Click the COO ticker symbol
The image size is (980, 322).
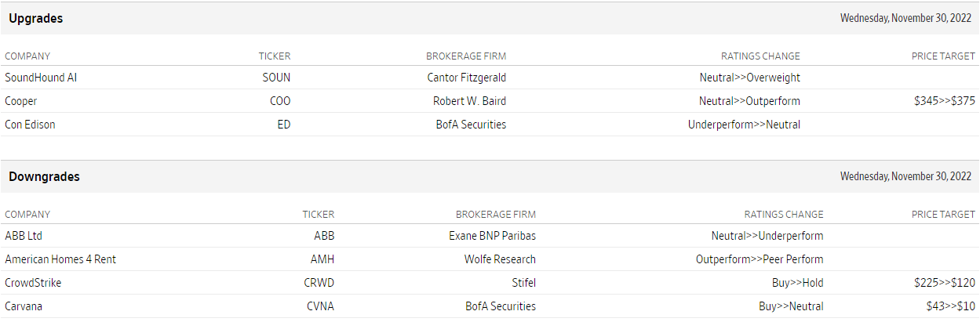tap(280, 101)
